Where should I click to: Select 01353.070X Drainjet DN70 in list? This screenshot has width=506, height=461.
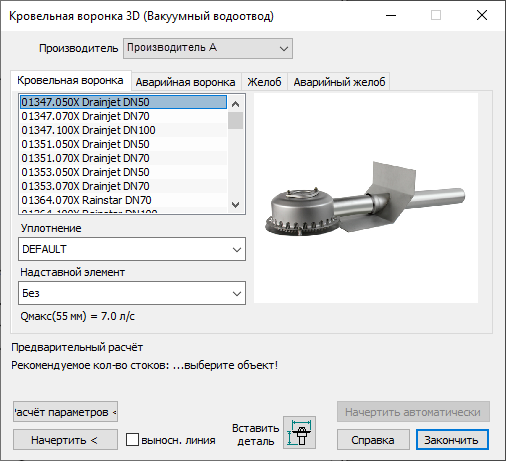(123, 186)
